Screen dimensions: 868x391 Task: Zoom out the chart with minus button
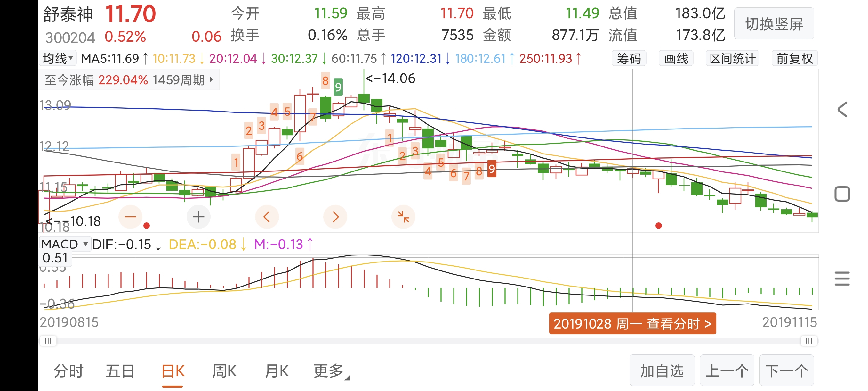(130, 217)
